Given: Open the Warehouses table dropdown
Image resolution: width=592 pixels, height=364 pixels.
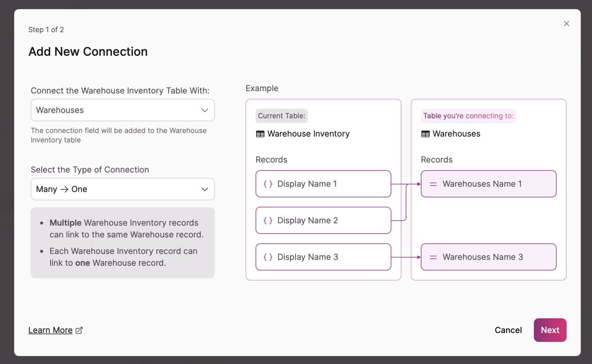Looking at the screenshot, I should pos(122,110).
